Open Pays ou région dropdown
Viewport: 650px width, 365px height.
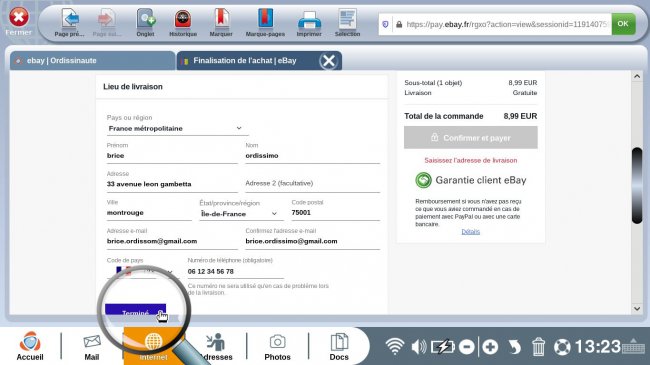pyautogui.click(x=177, y=129)
